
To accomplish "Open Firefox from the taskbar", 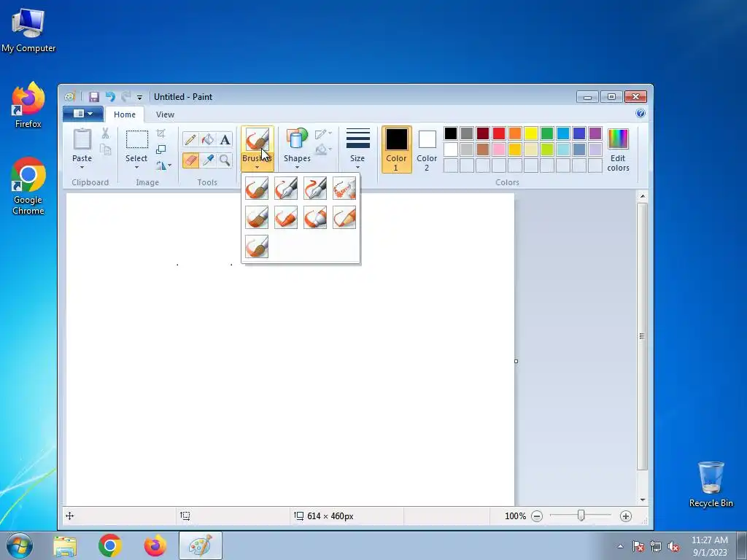I will (x=155, y=545).
